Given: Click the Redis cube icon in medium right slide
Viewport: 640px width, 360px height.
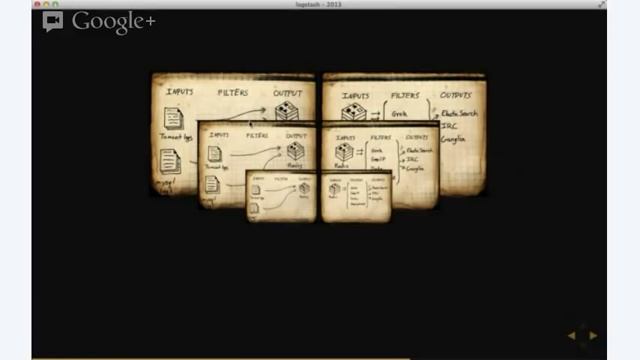Looking at the screenshot, I should click(344, 152).
